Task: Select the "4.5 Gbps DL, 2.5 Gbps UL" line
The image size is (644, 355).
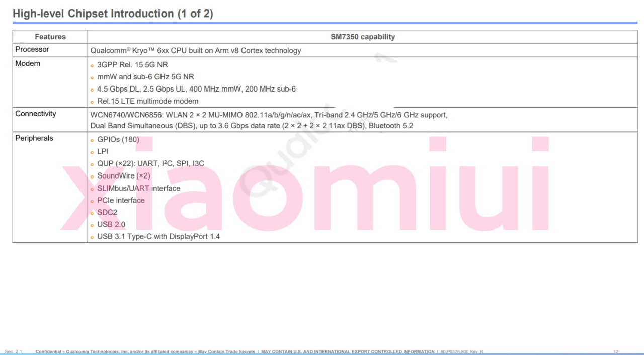Action: pos(196,89)
